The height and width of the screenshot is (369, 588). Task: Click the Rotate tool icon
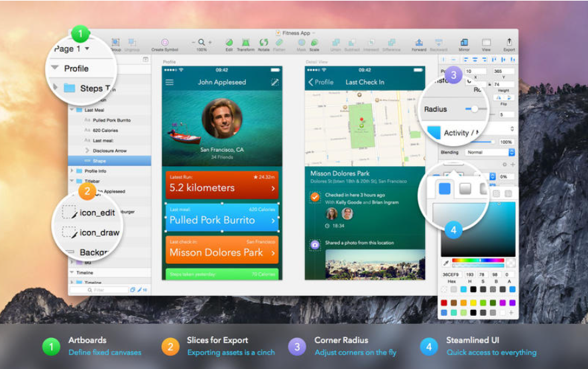tap(263, 42)
